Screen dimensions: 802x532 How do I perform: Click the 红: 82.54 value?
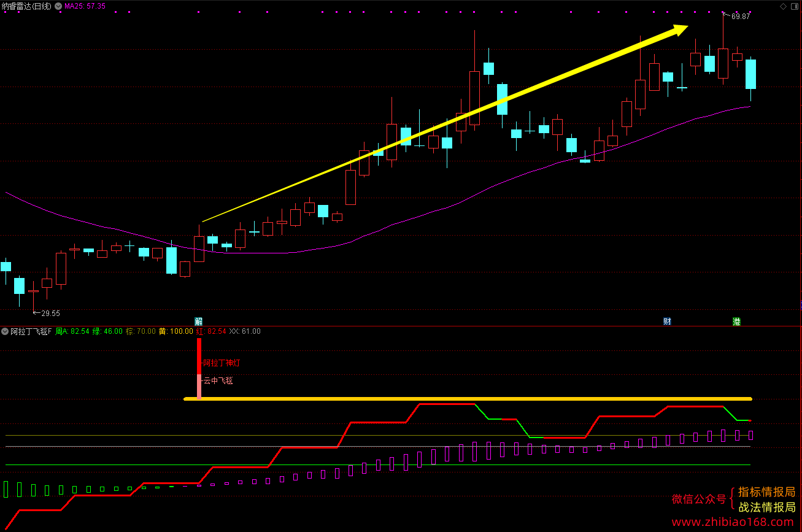tap(211, 331)
